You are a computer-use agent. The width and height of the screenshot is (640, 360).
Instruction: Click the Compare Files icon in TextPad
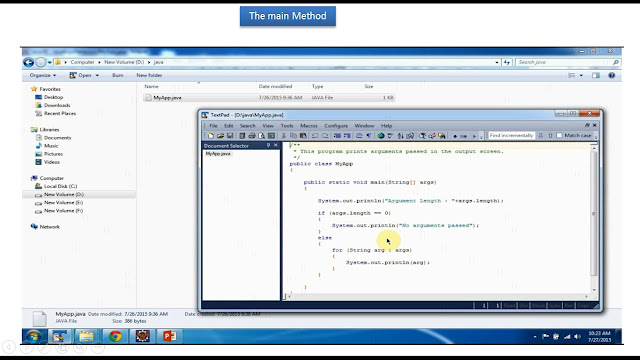click(410, 136)
